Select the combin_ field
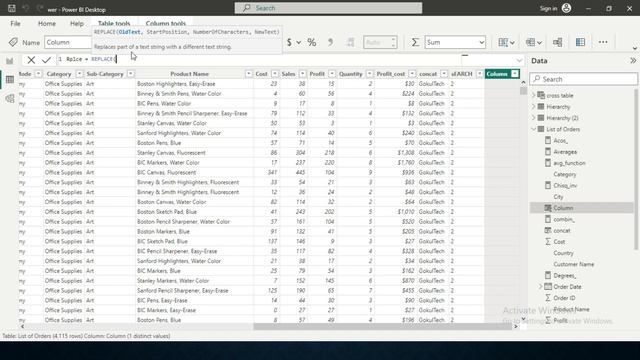 point(564,219)
